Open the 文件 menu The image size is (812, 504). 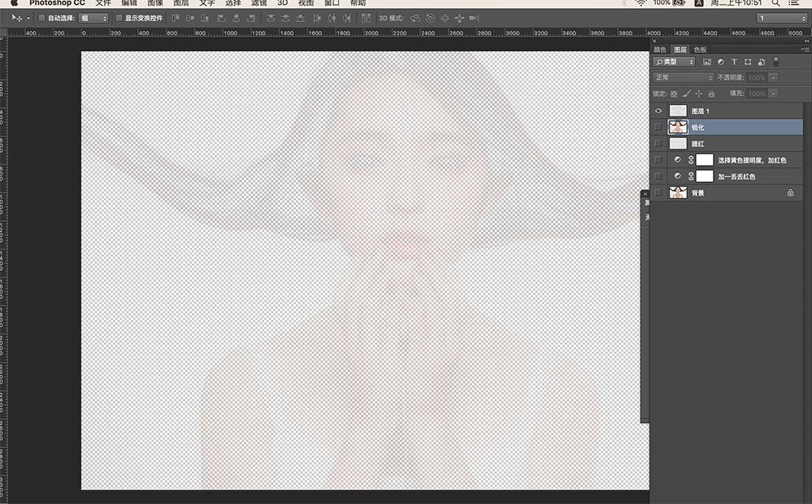(x=103, y=3)
